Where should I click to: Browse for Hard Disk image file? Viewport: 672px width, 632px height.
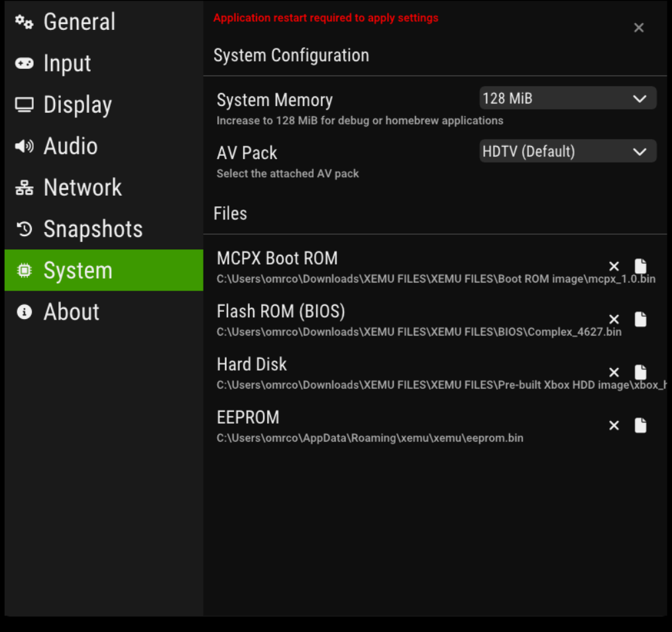pos(640,372)
